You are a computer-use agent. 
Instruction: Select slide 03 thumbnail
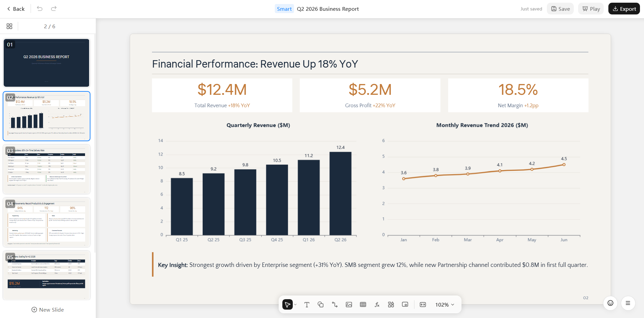click(47, 169)
